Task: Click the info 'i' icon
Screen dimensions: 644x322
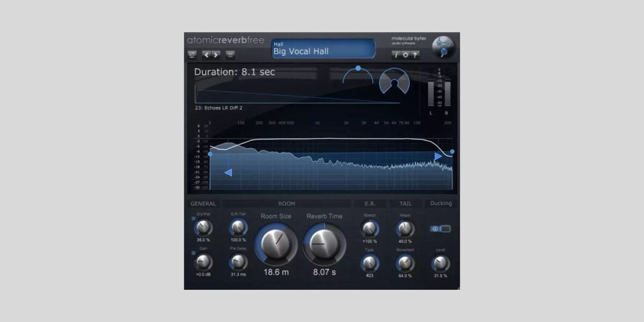Action: (397, 55)
